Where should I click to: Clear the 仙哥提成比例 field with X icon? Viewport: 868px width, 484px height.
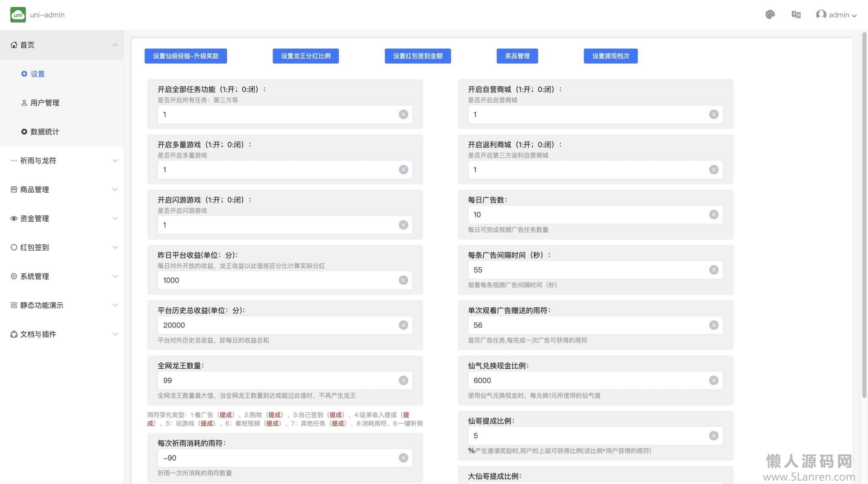point(714,436)
